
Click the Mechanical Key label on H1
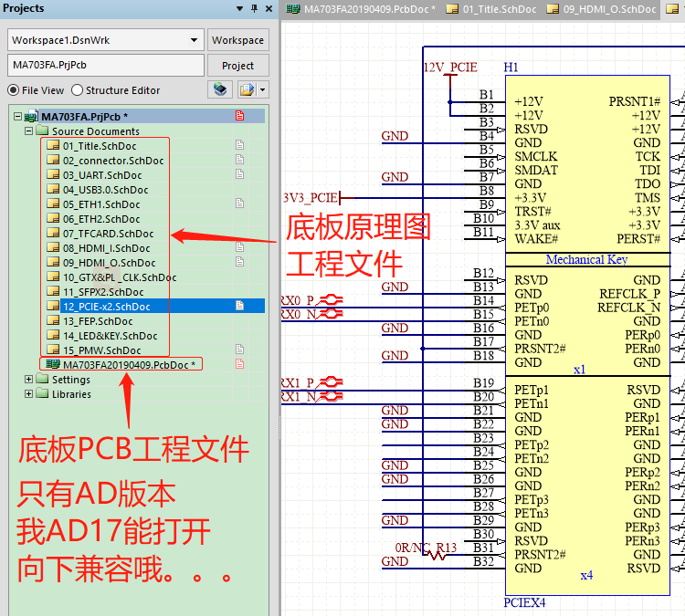[586, 259]
